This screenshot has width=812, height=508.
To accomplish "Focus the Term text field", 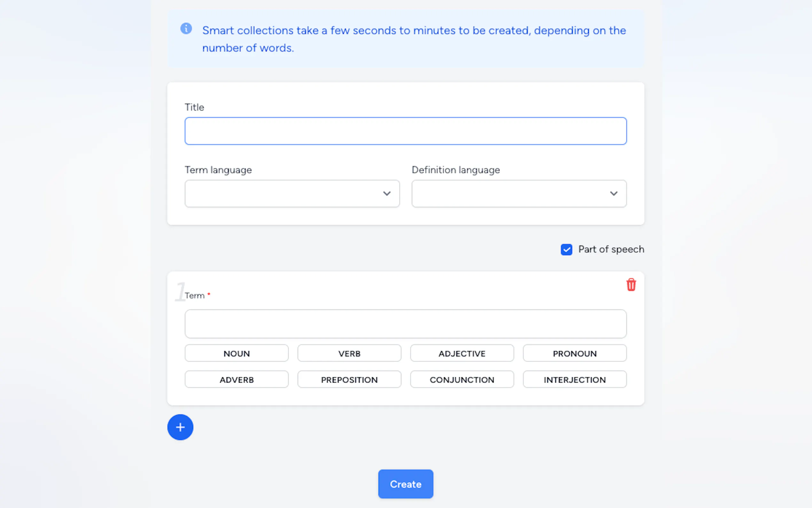I will [405, 323].
